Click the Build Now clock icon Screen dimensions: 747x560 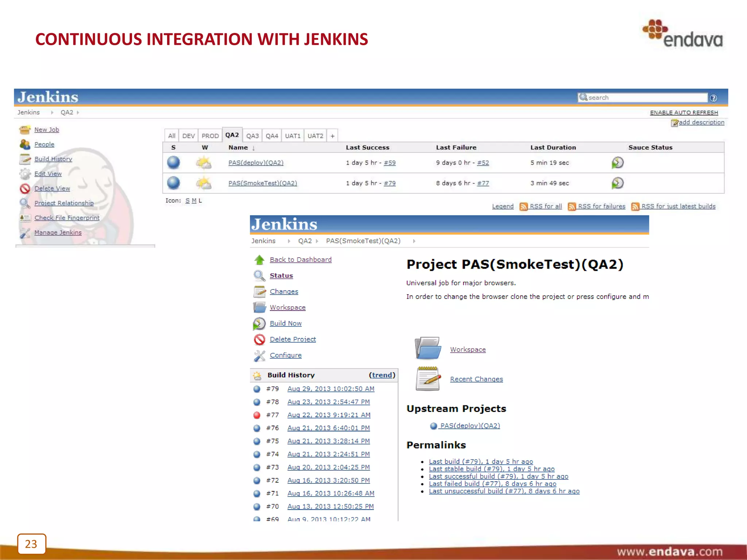[259, 323]
